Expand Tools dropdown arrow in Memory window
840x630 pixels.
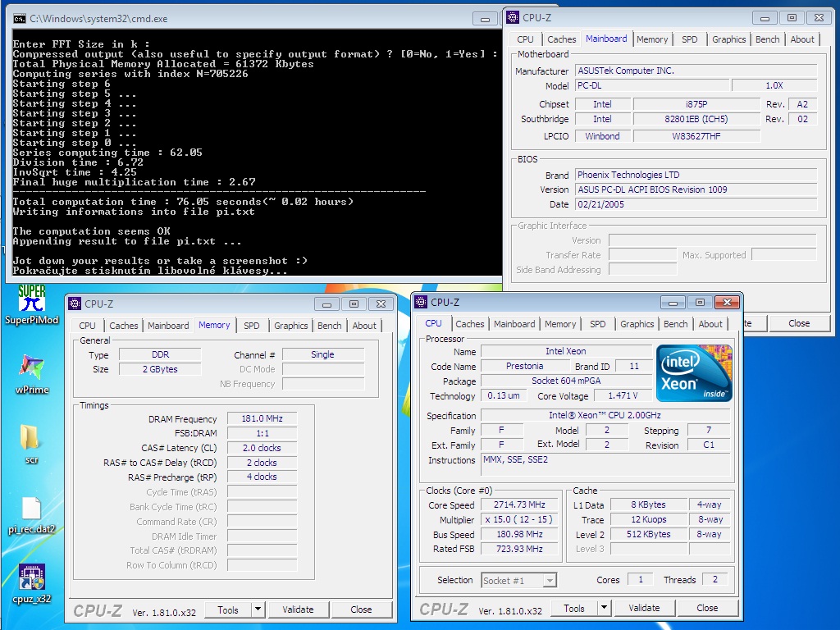[x=258, y=609]
